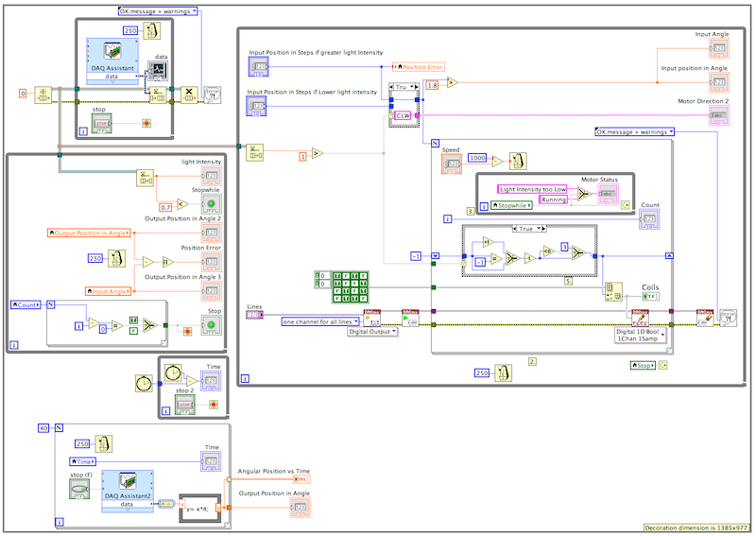Select the Output Position in Angle 3 terminal
This screenshot has height=536, width=756.
[x=211, y=291]
